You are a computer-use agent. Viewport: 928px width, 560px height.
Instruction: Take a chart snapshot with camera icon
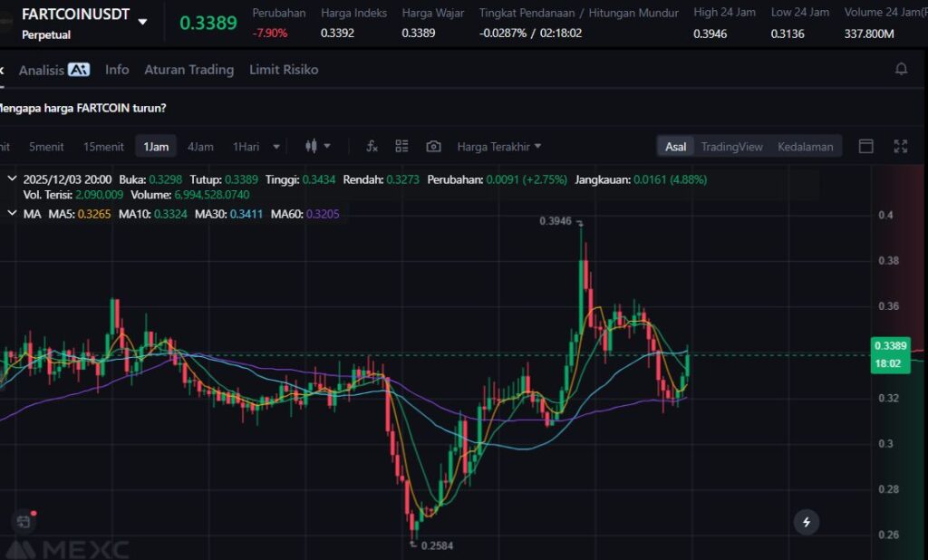[434, 147]
